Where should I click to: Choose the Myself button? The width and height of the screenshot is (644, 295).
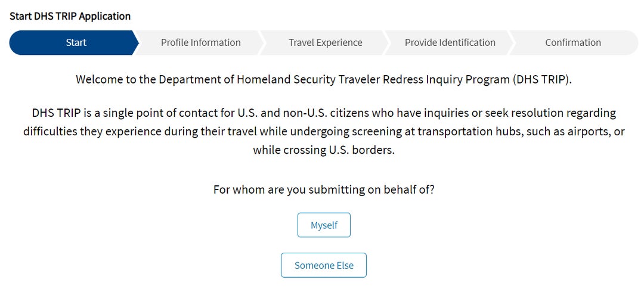[x=324, y=225]
